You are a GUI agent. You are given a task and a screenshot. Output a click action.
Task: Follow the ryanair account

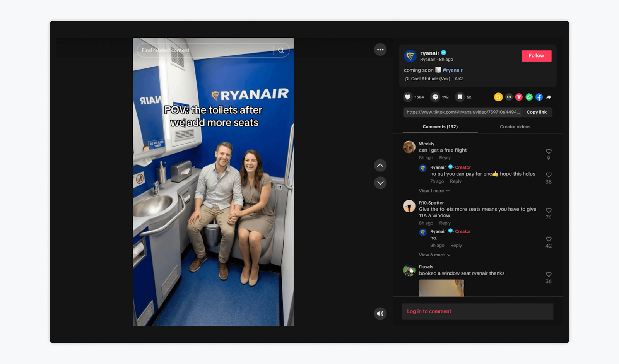point(536,56)
